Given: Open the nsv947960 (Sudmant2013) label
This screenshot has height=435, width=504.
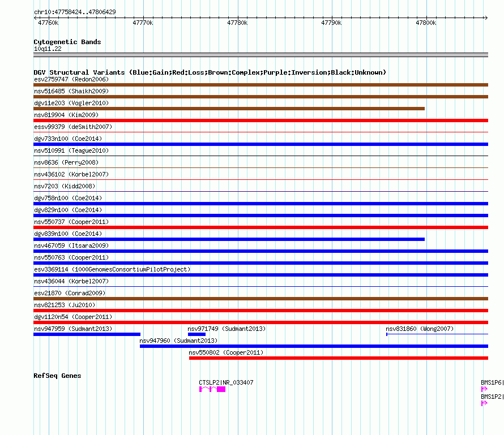Looking at the screenshot, I should point(178,341).
